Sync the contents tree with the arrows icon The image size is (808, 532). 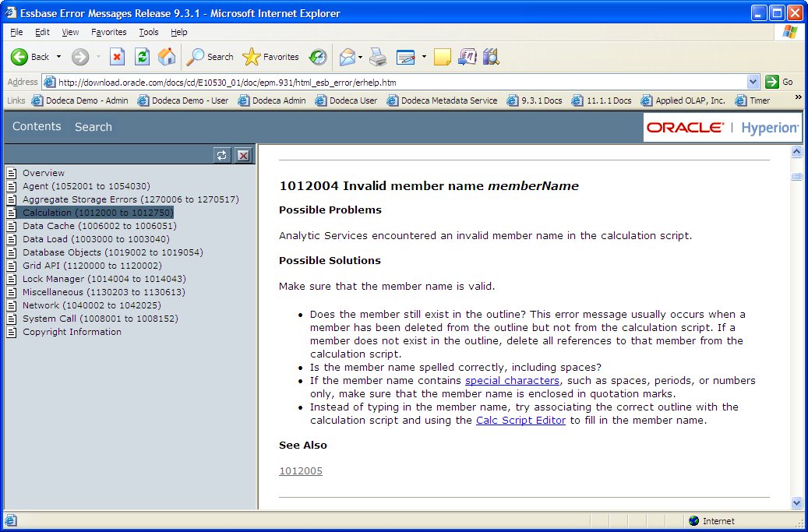pos(221,155)
